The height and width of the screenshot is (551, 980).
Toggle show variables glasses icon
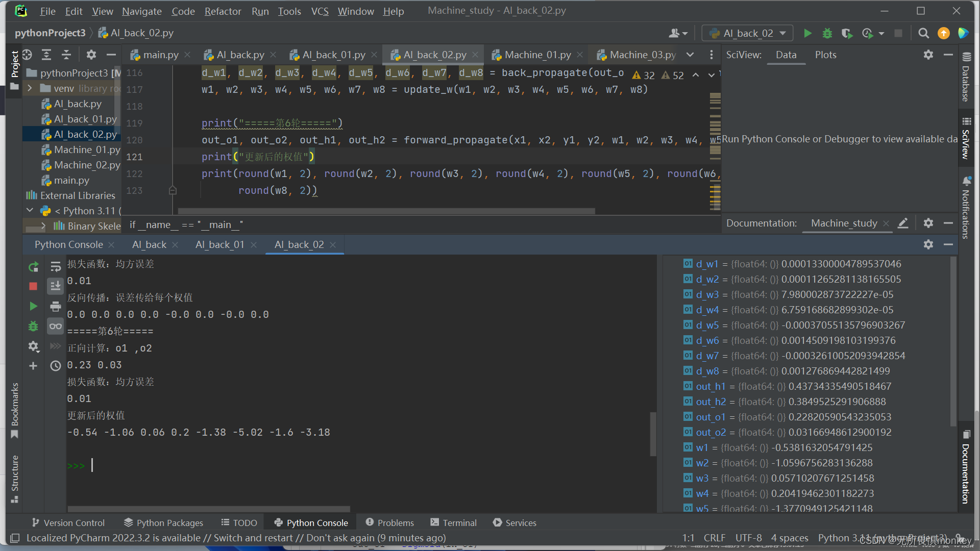(56, 326)
